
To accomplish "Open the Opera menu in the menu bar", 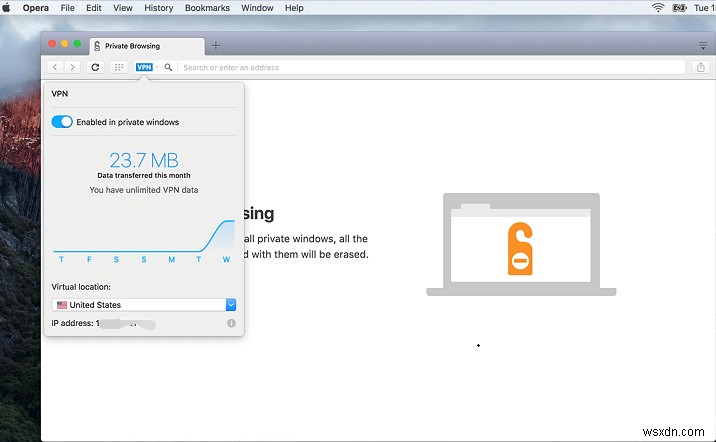I will point(36,8).
